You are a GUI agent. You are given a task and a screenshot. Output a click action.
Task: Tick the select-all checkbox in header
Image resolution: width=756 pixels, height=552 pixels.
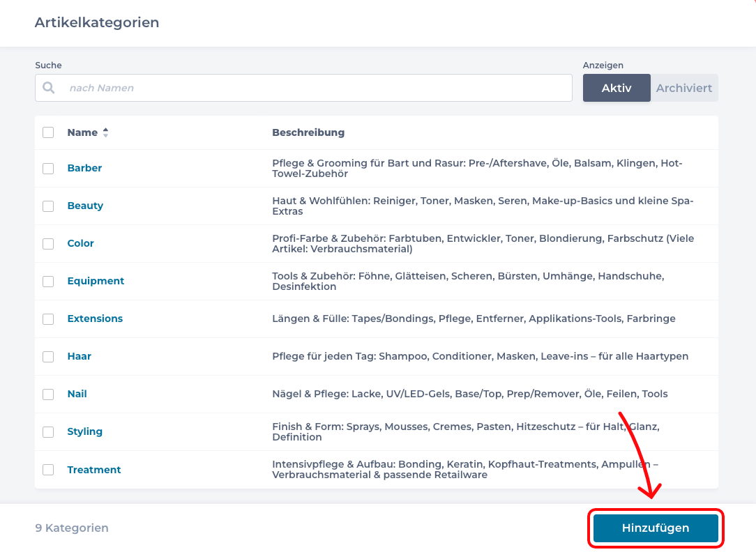tap(48, 132)
